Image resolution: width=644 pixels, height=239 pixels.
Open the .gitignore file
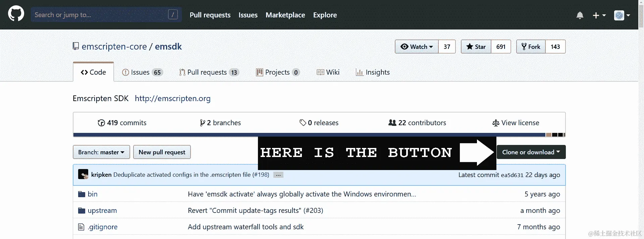pos(103,227)
